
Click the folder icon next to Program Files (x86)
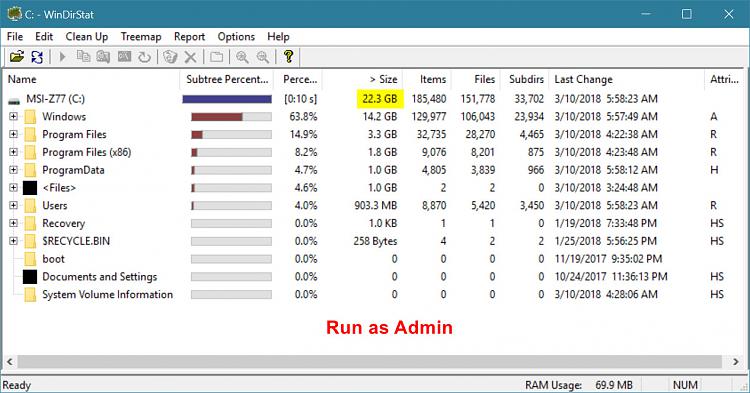(30, 153)
